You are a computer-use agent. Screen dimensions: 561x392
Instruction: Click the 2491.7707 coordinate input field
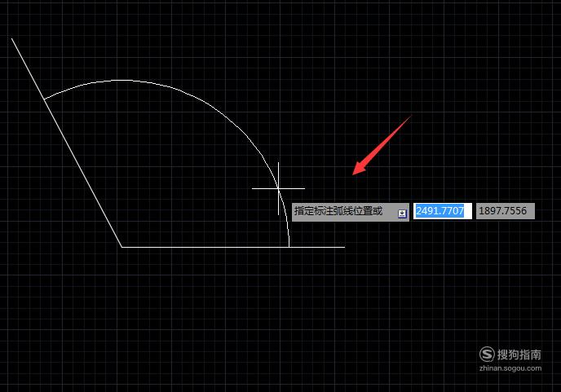[x=443, y=211]
